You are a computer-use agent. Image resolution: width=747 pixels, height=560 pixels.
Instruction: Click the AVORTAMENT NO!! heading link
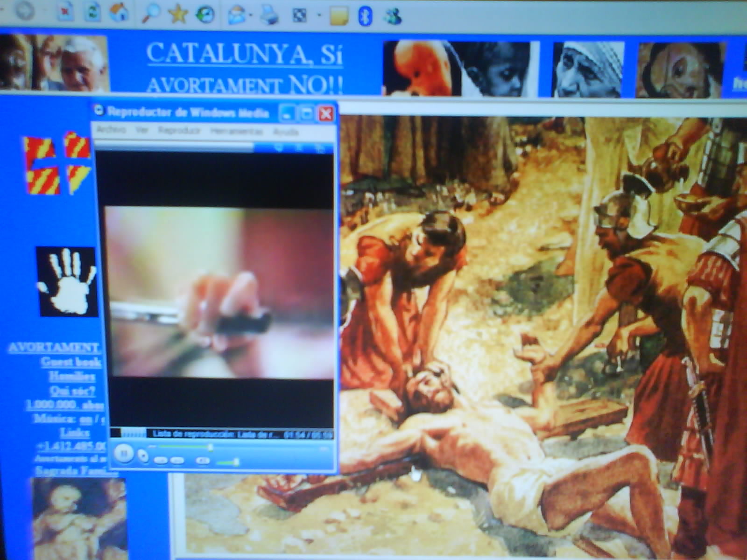pyautogui.click(x=245, y=84)
